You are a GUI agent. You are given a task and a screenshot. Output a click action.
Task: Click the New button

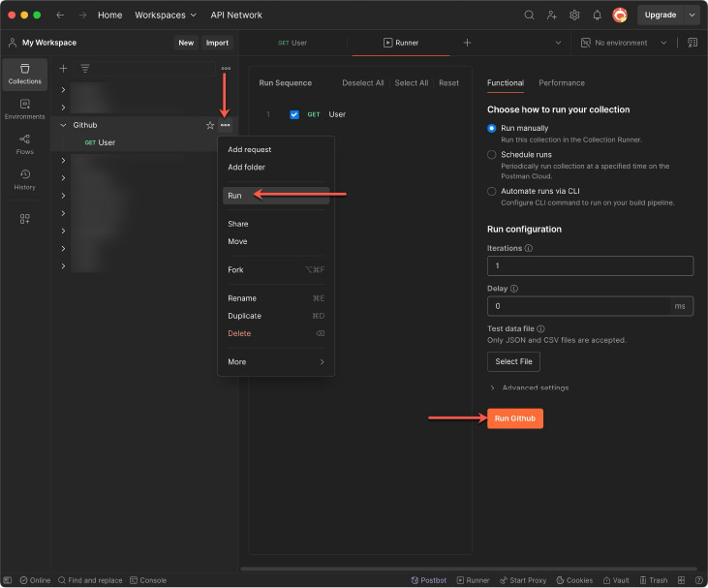coord(186,43)
